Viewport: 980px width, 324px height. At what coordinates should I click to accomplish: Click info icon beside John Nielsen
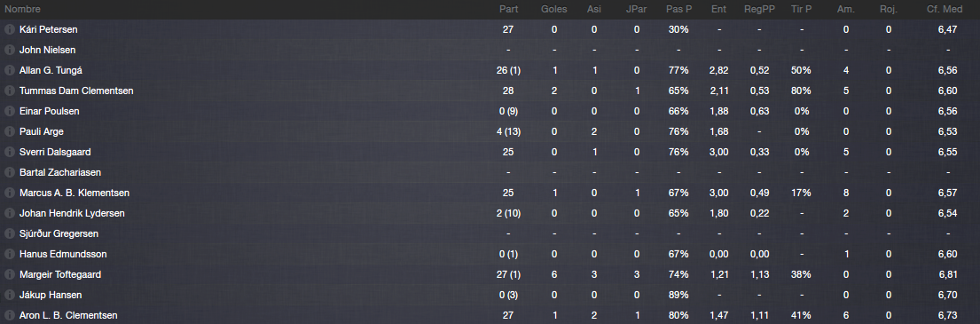10,50
